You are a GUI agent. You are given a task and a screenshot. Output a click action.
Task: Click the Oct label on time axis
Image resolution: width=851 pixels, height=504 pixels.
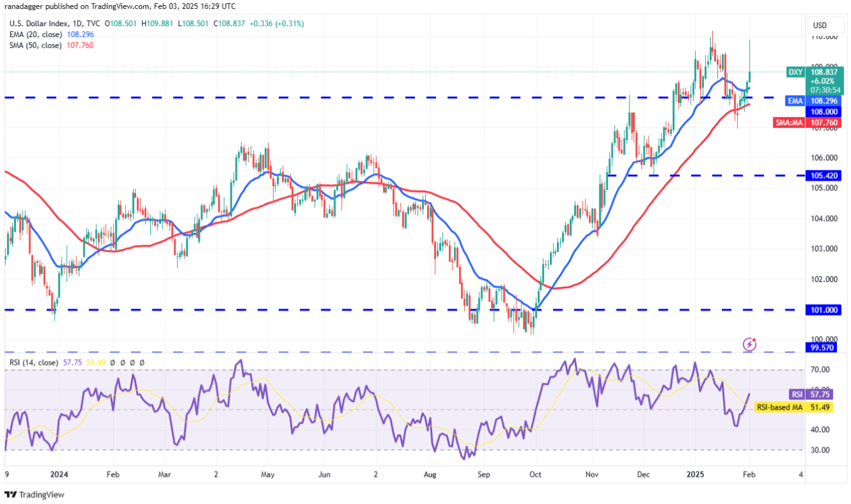[536, 474]
